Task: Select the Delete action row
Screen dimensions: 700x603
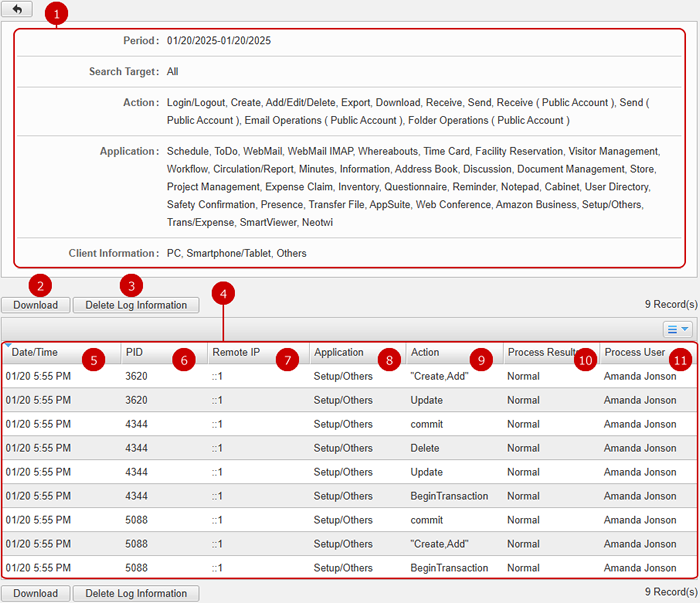Action: point(350,448)
